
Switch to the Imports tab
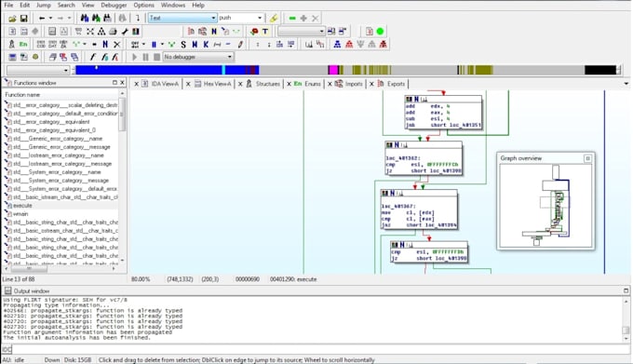click(349, 84)
